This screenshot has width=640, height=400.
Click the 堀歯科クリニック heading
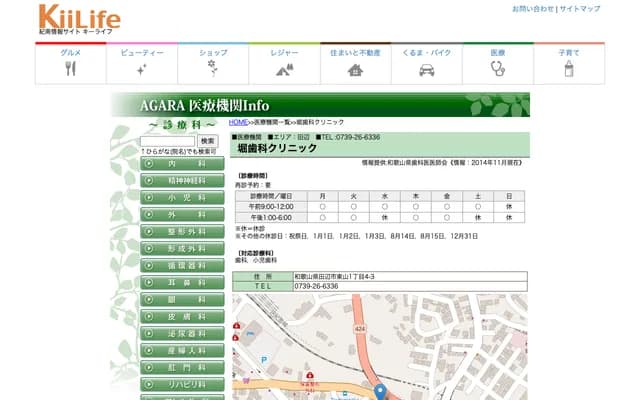click(x=277, y=148)
